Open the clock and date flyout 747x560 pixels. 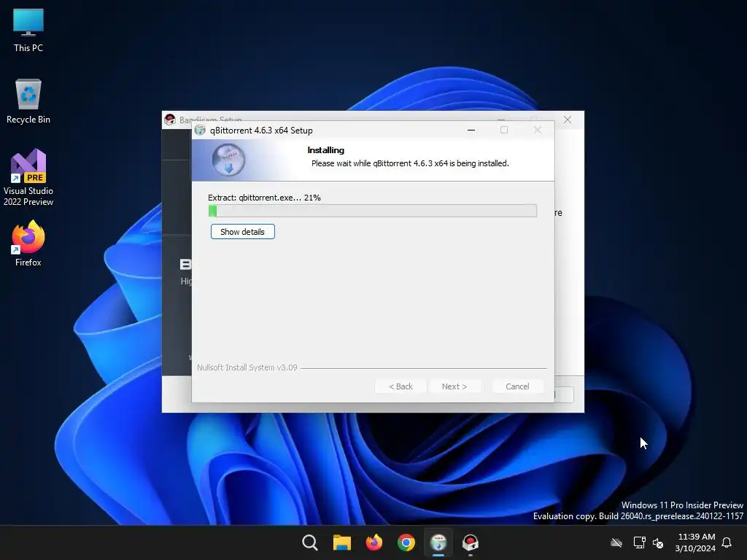click(695, 542)
